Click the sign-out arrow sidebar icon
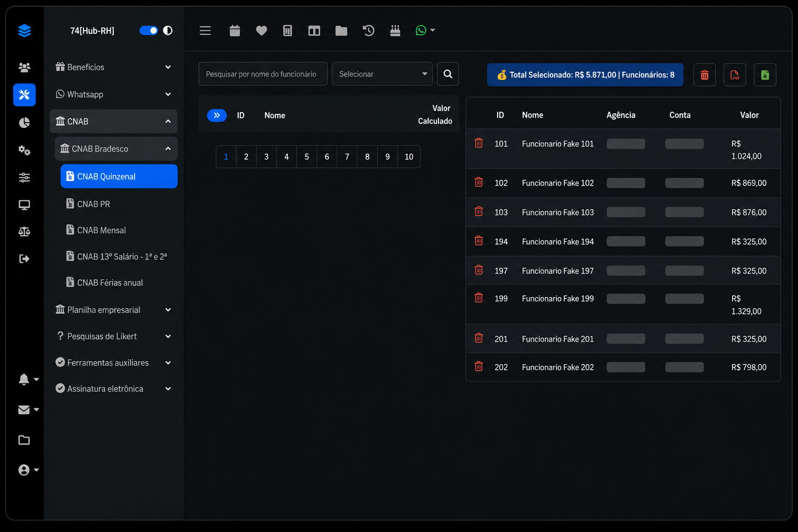The image size is (798, 532). (24, 259)
